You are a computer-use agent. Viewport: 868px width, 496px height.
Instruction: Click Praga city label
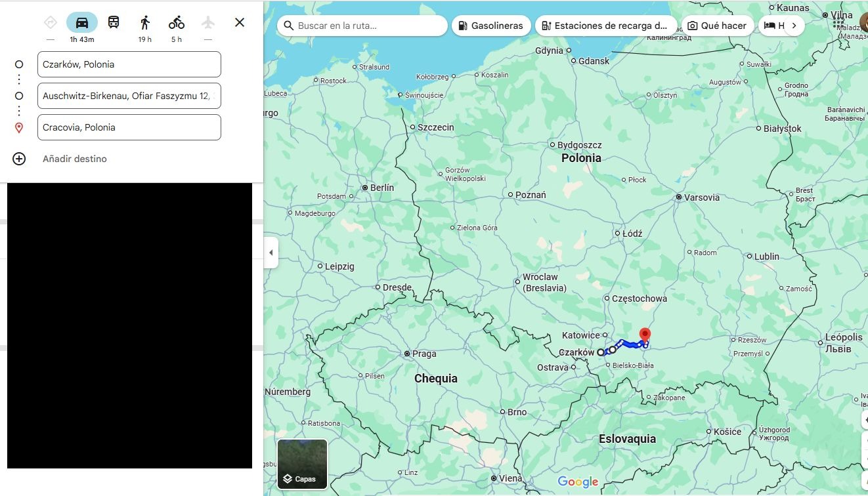pyautogui.click(x=424, y=354)
